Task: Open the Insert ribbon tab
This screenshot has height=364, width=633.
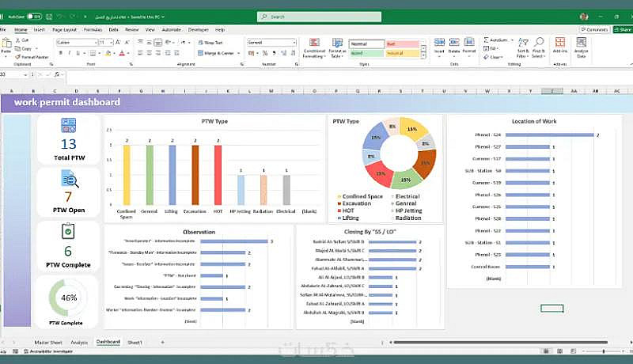Action: click(x=39, y=29)
